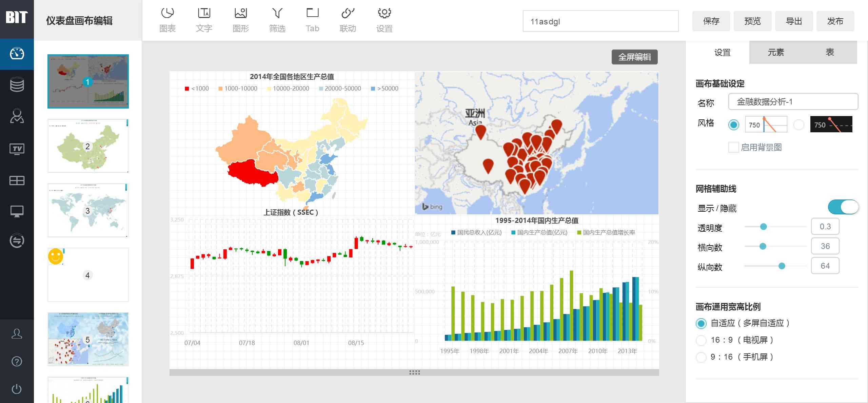Click the bing logo on the map
This screenshot has width=868, height=403.
432,207
